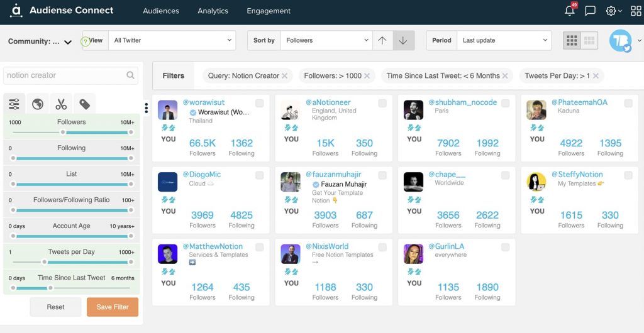Open the @NixisWorld profile link
The height and width of the screenshot is (333, 644).
(327, 246)
